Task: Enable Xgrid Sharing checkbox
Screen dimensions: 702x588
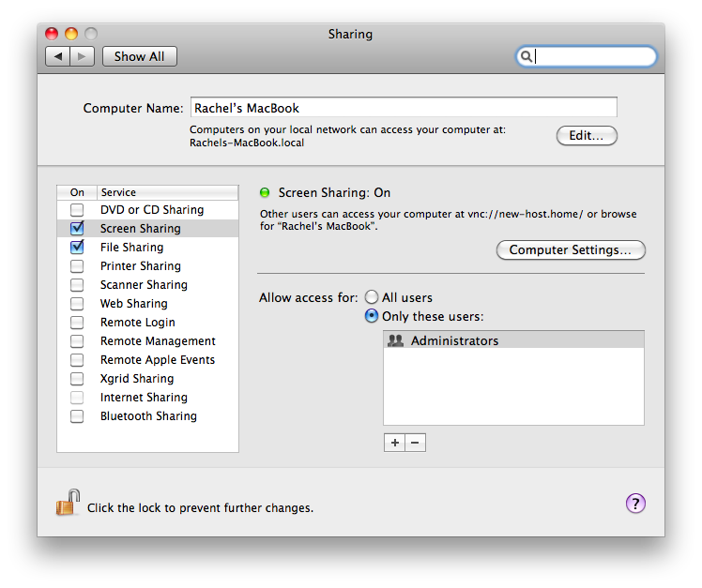Action: (x=77, y=379)
